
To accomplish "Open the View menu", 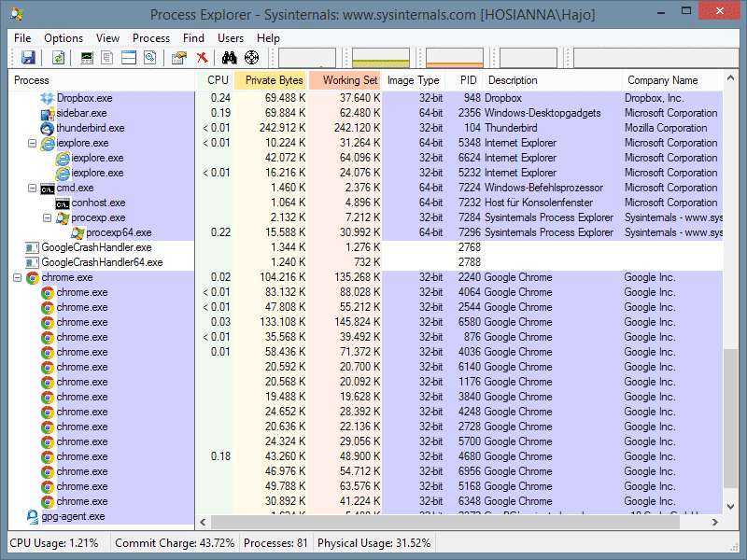I will 107,38.
